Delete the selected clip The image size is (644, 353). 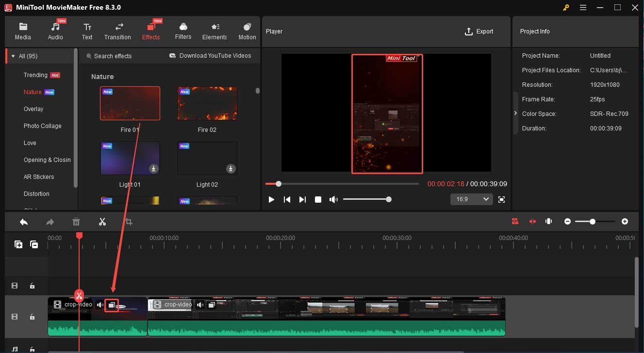(x=76, y=222)
